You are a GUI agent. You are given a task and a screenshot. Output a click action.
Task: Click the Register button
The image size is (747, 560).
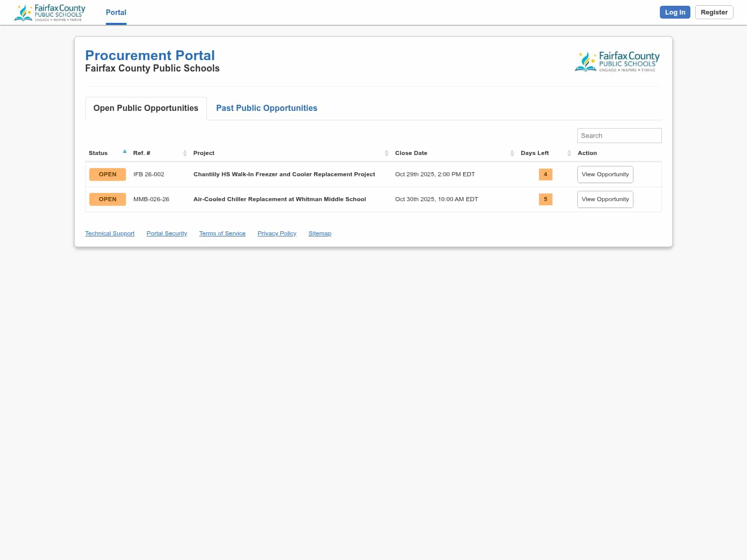714,12
